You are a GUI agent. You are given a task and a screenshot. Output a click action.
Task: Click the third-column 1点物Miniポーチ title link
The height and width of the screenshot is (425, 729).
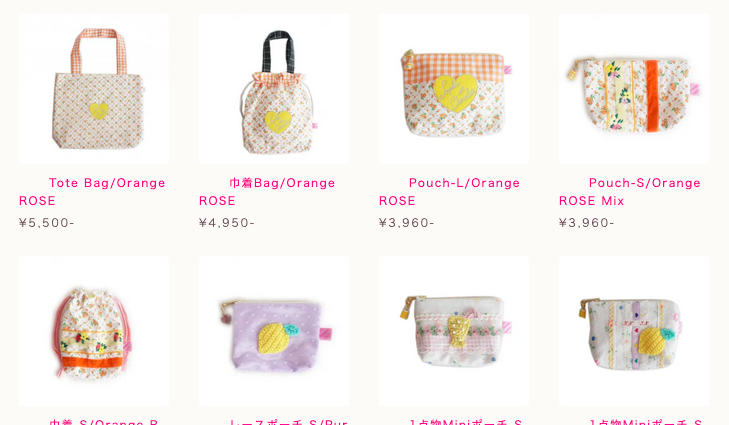(x=465, y=422)
